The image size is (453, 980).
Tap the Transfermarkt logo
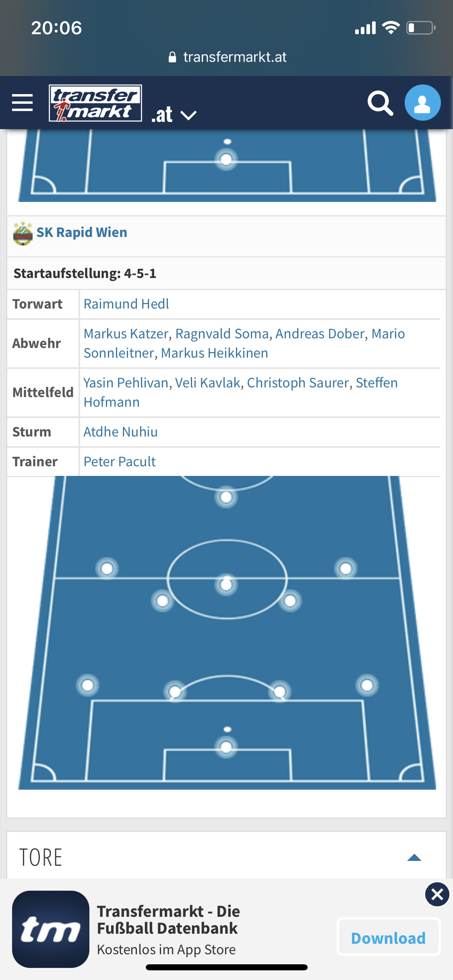pyautogui.click(x=95, y=103)
